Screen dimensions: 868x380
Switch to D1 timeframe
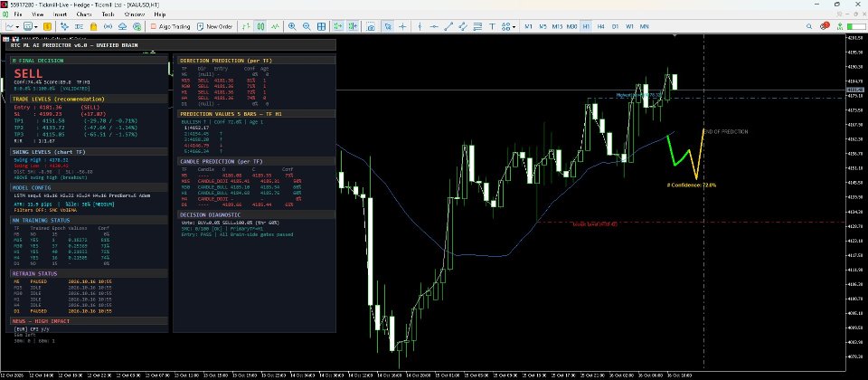pos(615,26)
